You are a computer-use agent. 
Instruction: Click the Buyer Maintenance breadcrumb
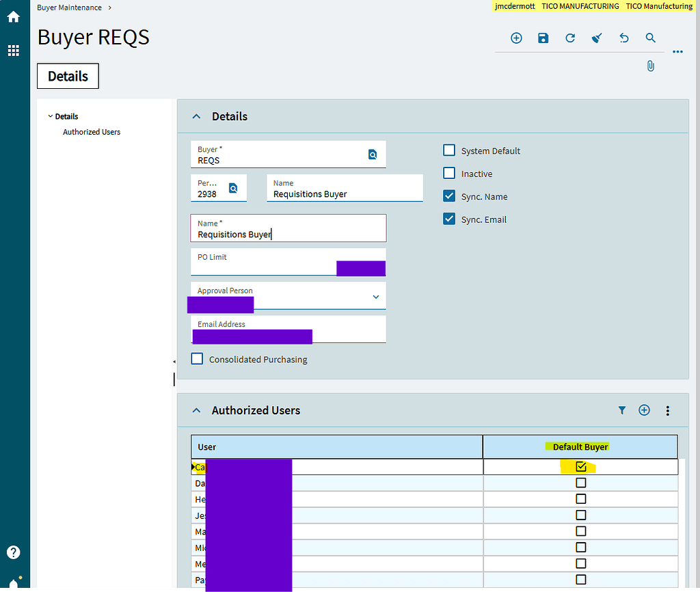[x=69, y=8]
